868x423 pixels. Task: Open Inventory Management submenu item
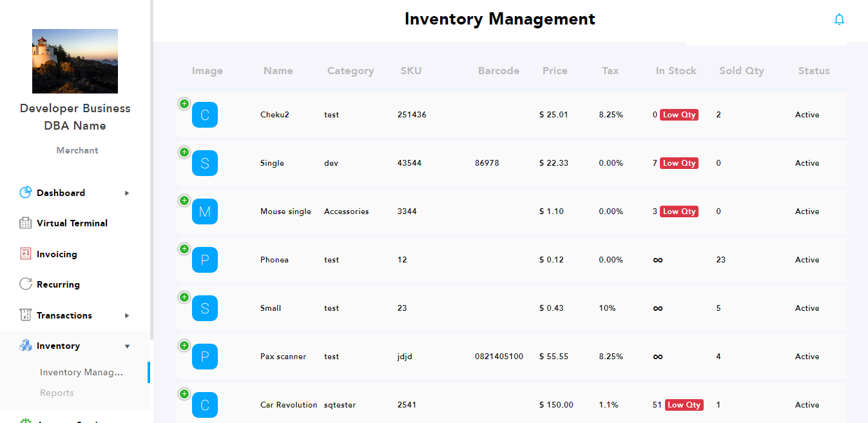pyautogui.click(x=81, y=372)
